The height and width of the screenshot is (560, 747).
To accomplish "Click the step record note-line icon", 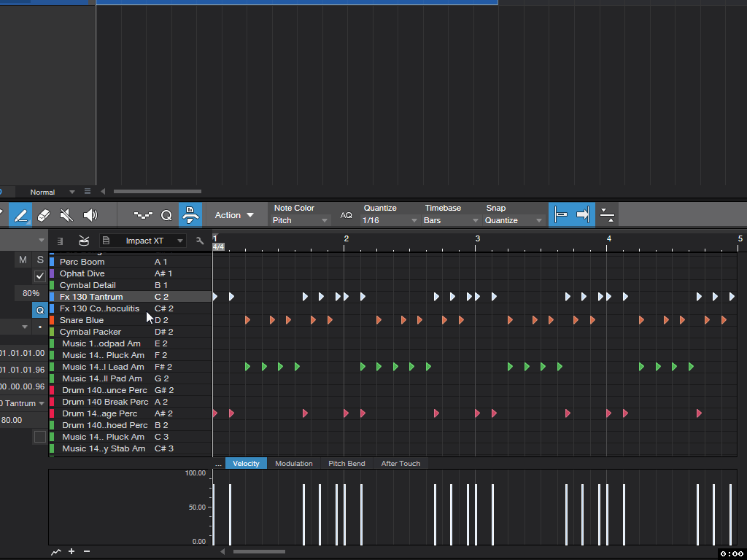I will point(143,215).
